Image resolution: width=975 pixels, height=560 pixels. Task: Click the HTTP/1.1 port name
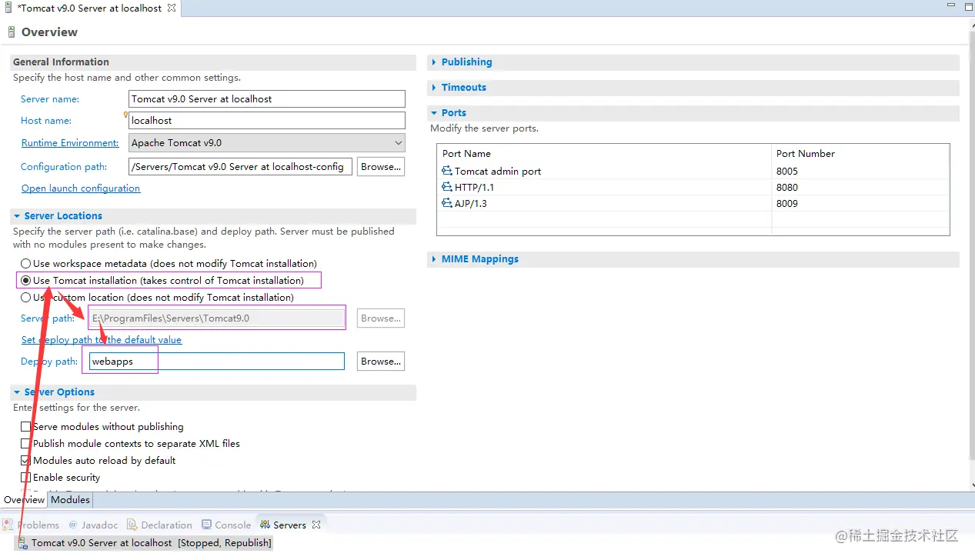(474, 187)
